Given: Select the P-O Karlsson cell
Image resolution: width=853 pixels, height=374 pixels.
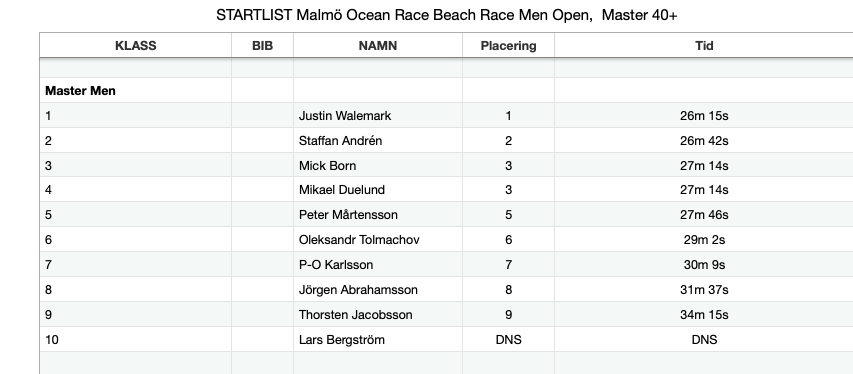Looking at the screenshot, I should point(378,265).
